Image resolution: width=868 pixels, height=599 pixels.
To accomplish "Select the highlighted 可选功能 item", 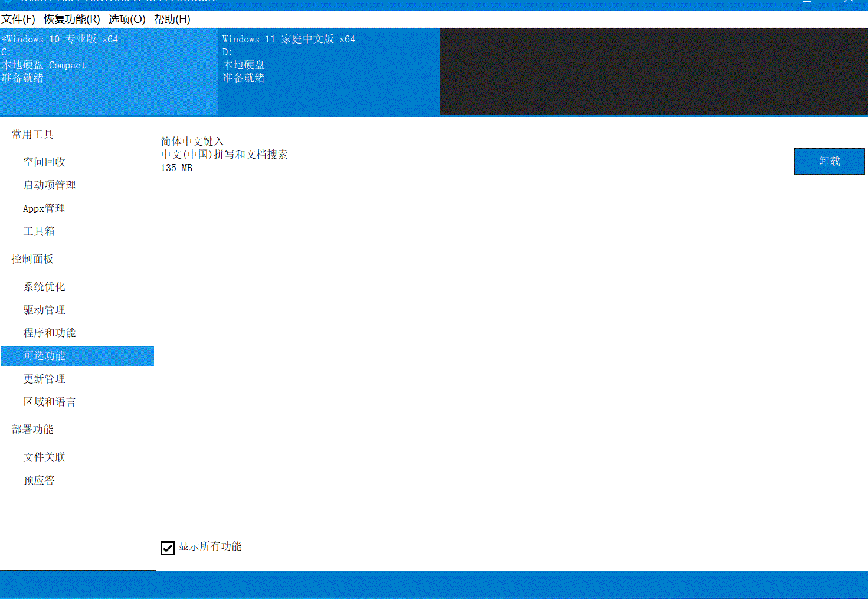I will pyautogui.click(x=44, y=356).
